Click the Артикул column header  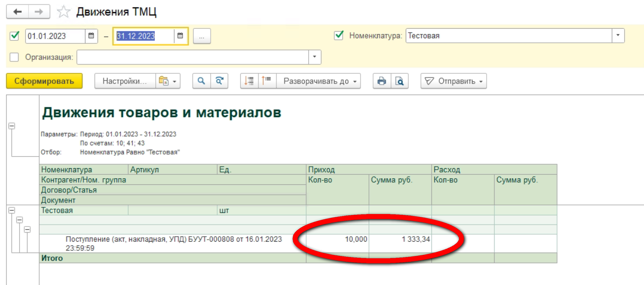(173, 170)
